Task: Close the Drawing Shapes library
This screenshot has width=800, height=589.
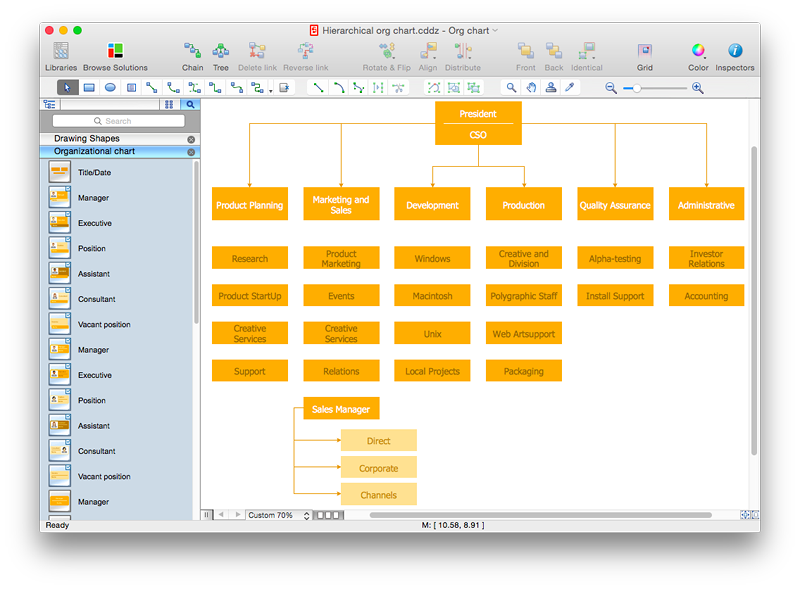Action: (x=191, y=139)
